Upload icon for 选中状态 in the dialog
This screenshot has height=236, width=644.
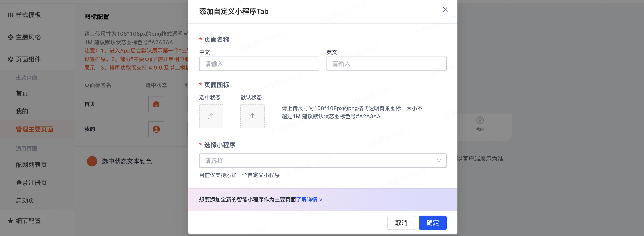[x=211, y=116]
